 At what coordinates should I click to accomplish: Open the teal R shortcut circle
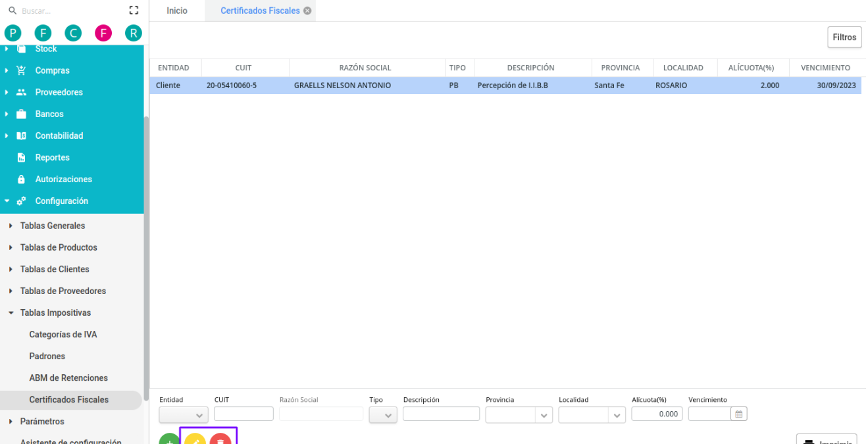(134, 33)
